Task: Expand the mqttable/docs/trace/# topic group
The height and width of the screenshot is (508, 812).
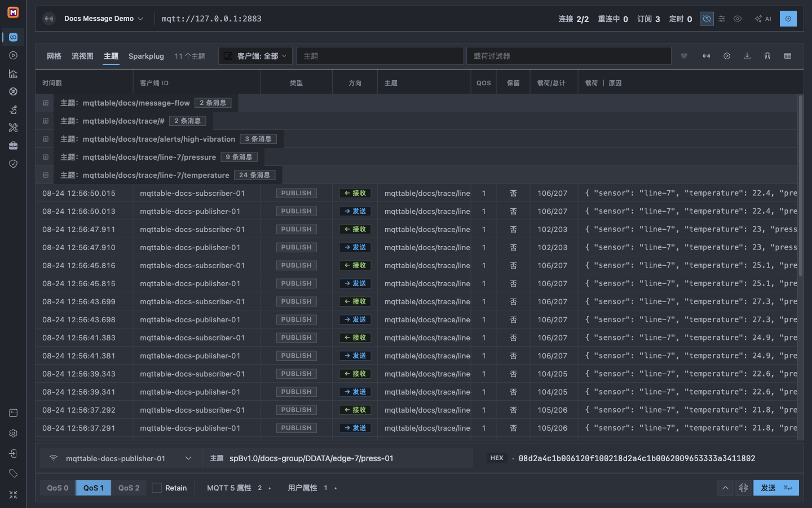Action: [x=46, y=121]
